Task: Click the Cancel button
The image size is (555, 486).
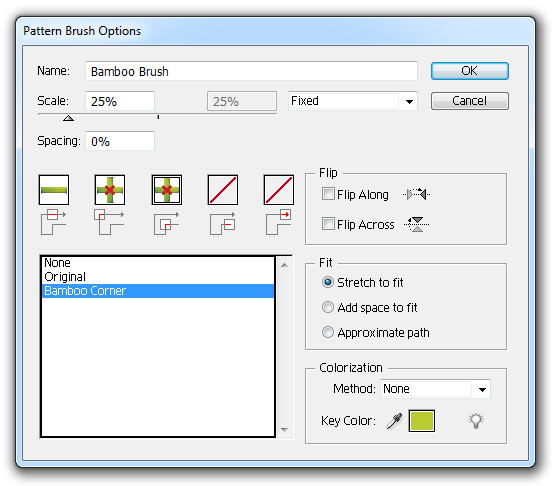Action: (x=470, y=101)
